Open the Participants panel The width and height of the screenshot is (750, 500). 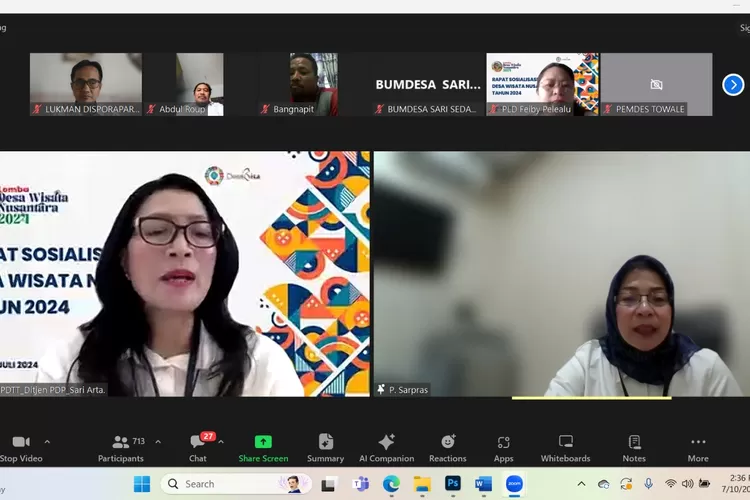pos(121,448)
